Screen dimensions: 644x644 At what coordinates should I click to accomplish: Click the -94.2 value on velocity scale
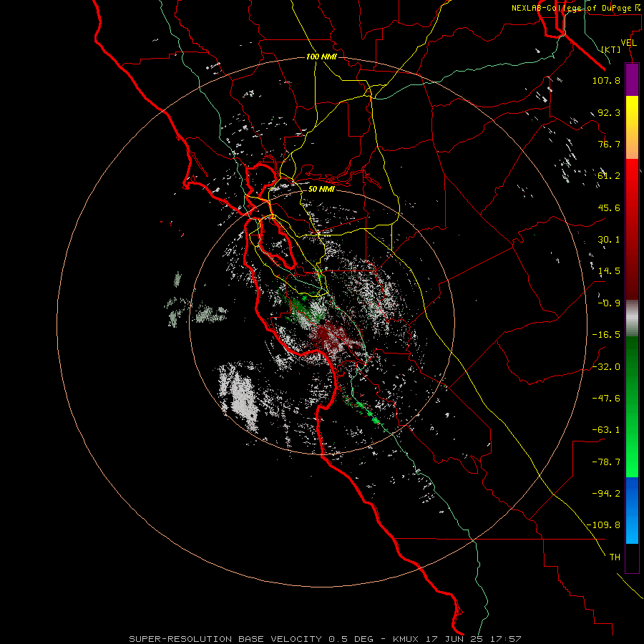(606, 493)
